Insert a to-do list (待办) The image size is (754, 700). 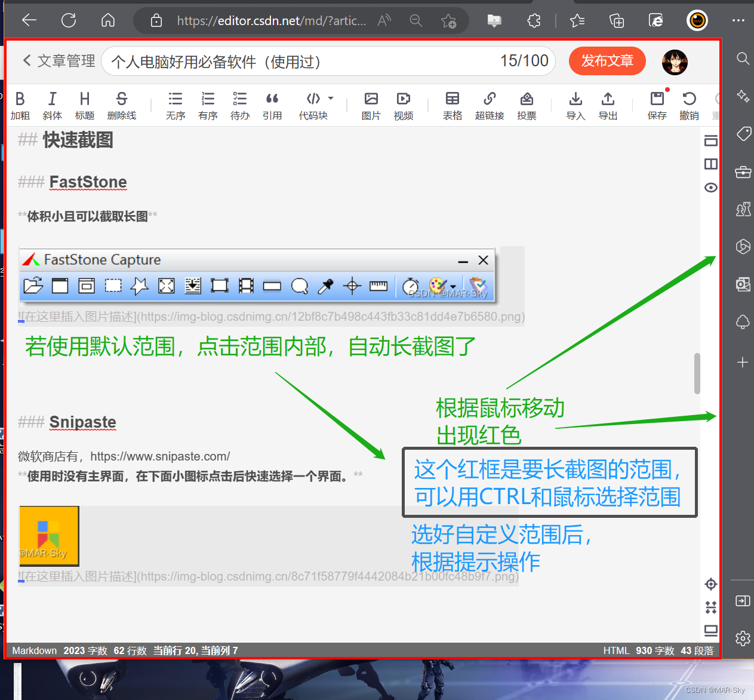click(x=240, y=106)
